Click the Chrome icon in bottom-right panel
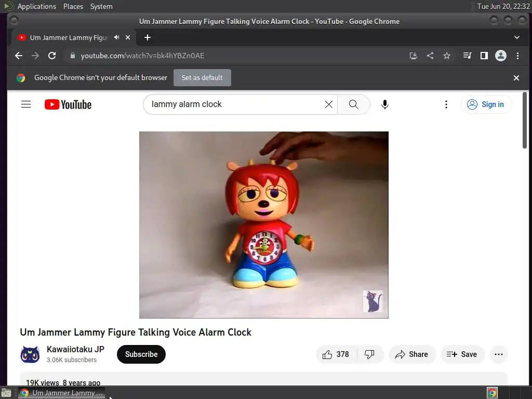Viewport: 532px width, 399px height. tap(493, 393)
